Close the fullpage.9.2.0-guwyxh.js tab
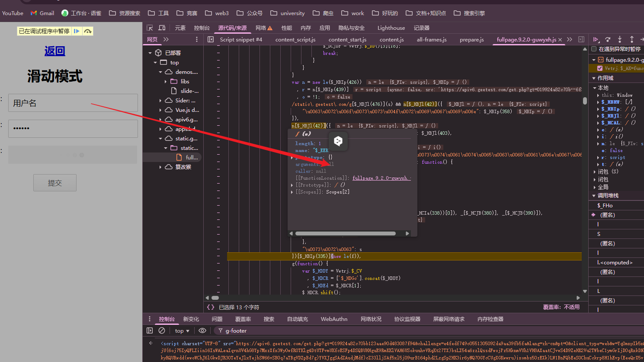The width and height of the screenshot is (644, 362). pos(561,40)
